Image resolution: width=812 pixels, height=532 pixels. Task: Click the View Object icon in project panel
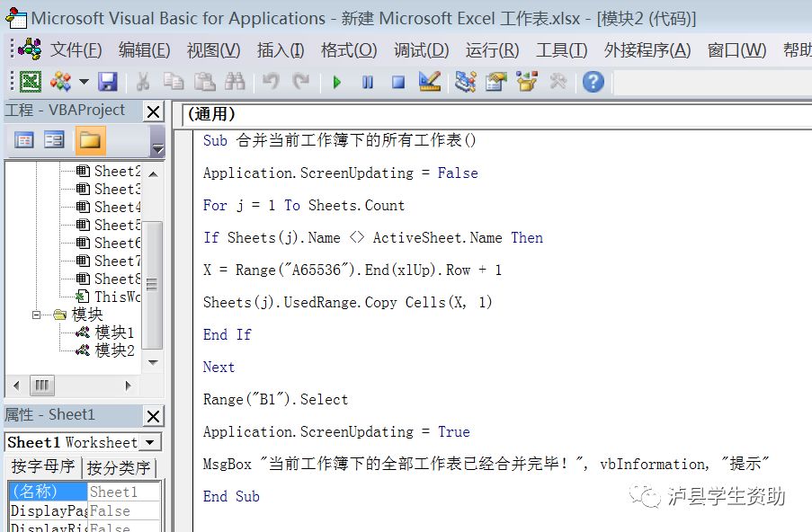click(x=54, y=139)
